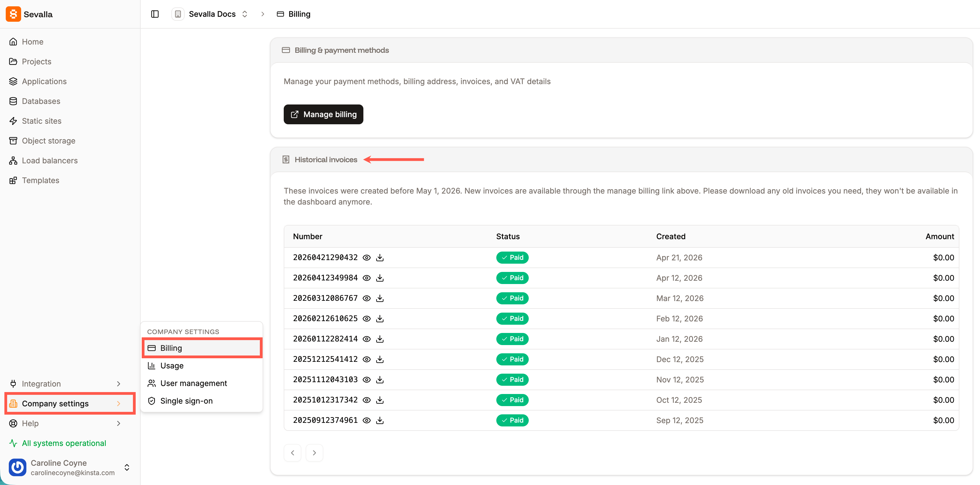
Task: Click the Sevalla brand name
Action: (x=38, y=15)
